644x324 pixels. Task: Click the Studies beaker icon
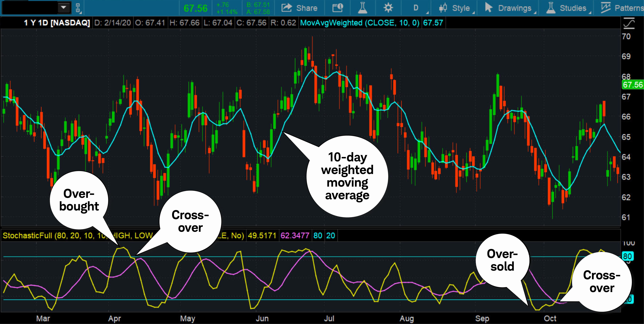[550, 8]
